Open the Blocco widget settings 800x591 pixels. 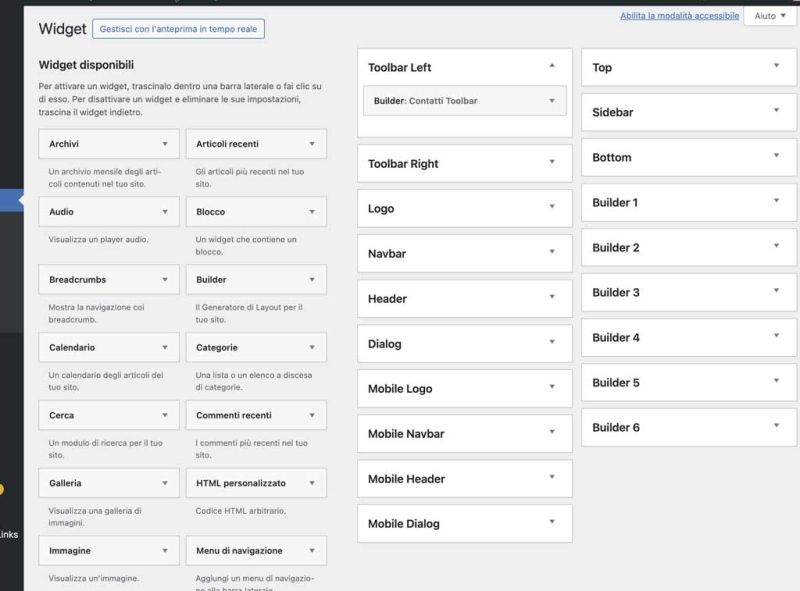(256, 211)
